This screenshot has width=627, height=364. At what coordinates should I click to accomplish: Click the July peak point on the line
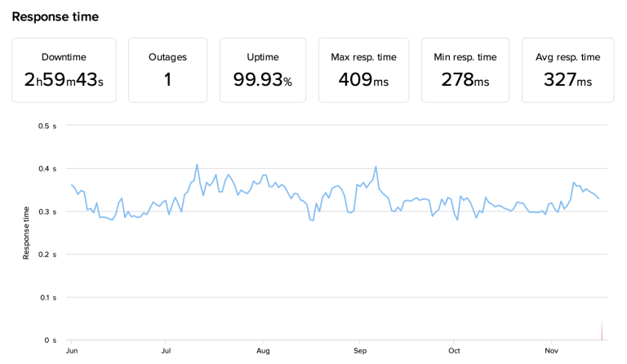pos(197,164)
